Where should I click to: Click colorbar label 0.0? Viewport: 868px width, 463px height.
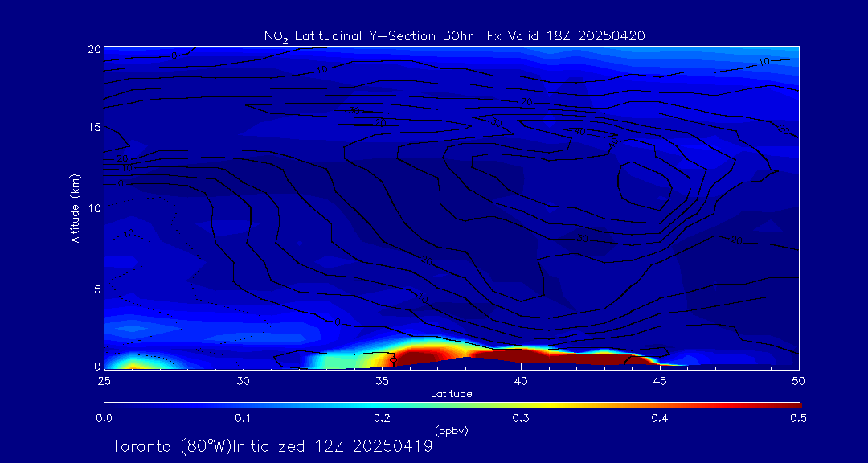click(x=104, y=419)
